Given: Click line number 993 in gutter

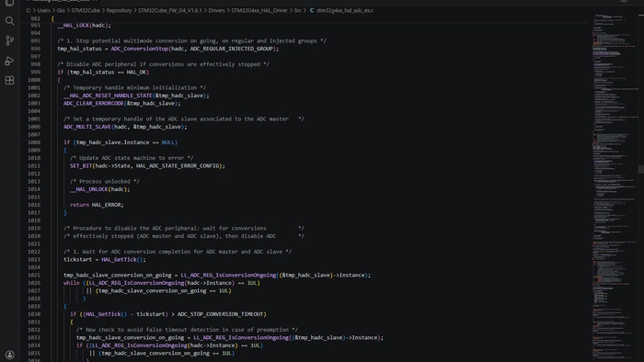Looking at the screenshot, I should click(x=35, y=26).
